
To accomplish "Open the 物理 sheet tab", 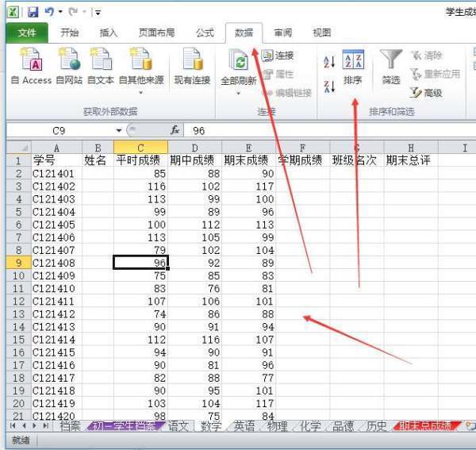I will point(278,426).
